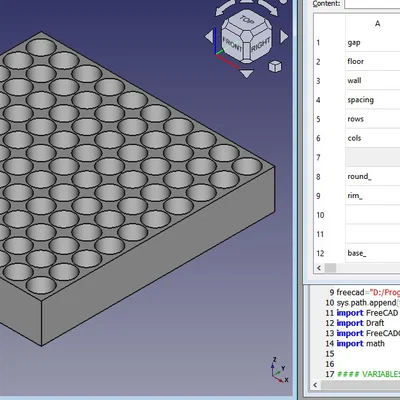
Task: Click the RIGHT face of navigation cube
Action: [261, 45]
